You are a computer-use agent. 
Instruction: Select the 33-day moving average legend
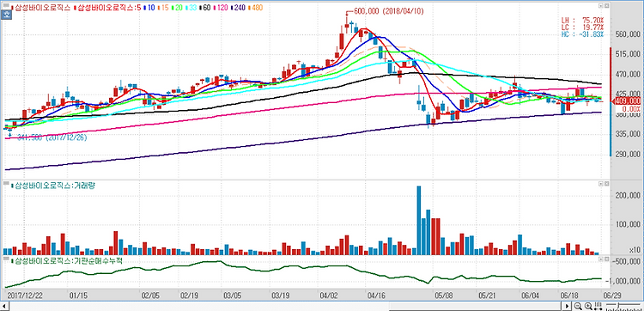[x=191, y=8]
